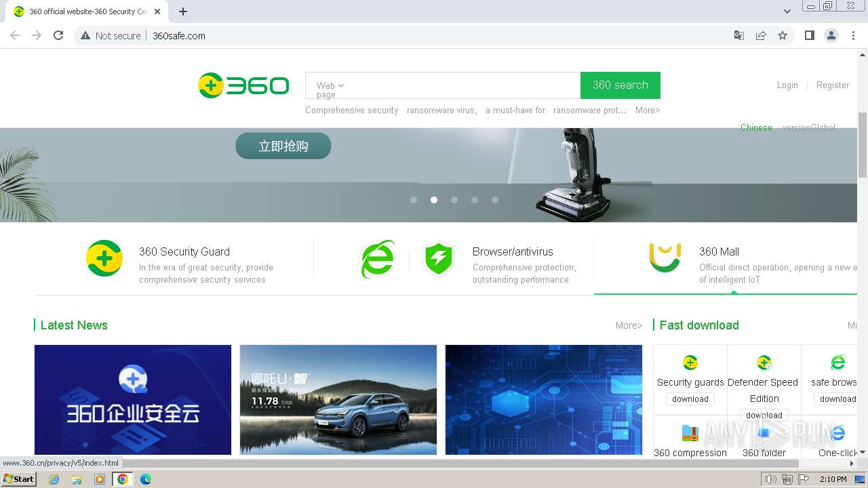Reload the page with the refresh icon
Viewport: 868px width, 488px height.
point(58,35)
